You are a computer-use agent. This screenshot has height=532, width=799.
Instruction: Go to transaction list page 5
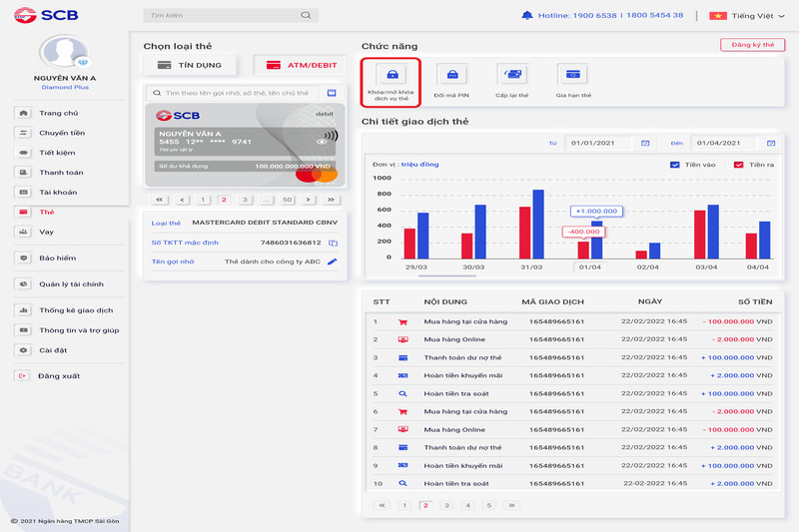point(489,505)
